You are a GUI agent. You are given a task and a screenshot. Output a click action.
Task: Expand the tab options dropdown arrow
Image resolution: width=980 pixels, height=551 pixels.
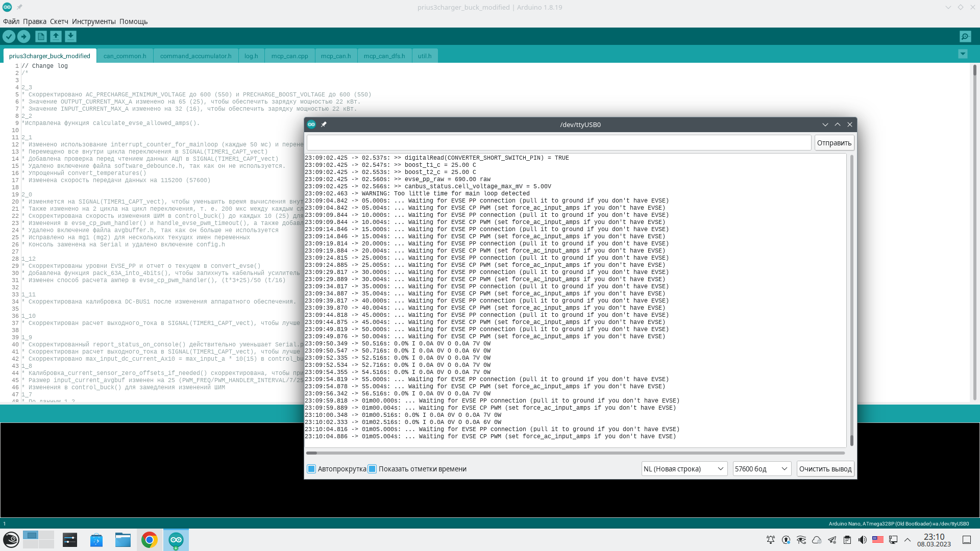tap(963, 54)
